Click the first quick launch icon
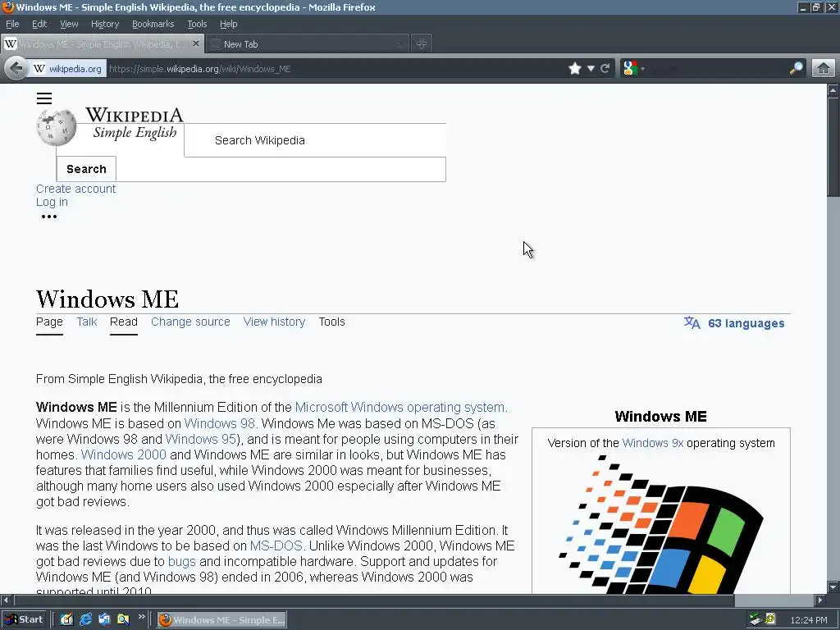The height and width of the screenshot is (630, 840). 66,620
